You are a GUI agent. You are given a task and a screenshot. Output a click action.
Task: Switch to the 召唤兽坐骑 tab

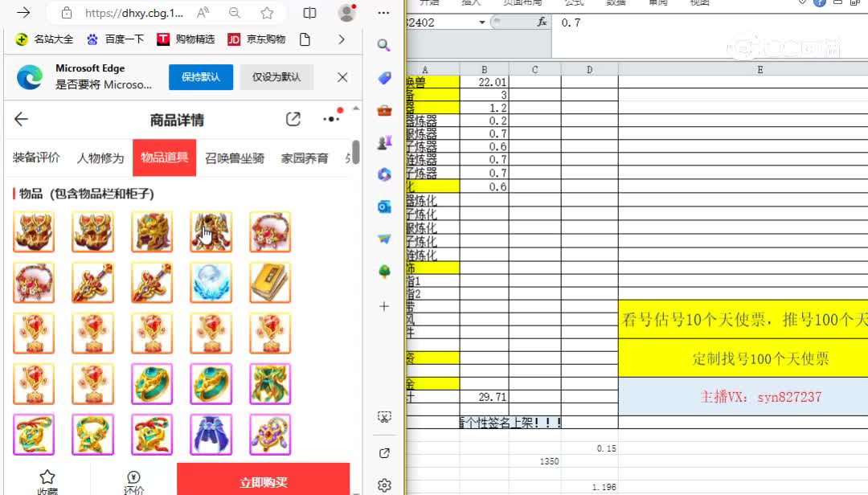[x=235, y=158]
